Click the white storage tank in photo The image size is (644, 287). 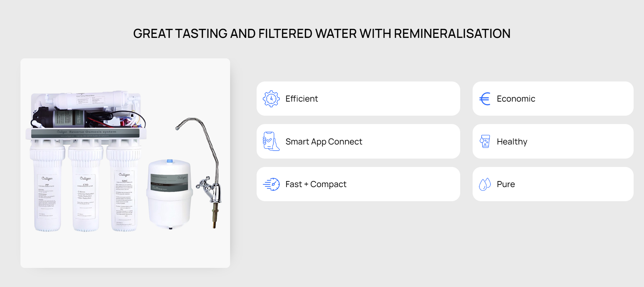(169, 194)
